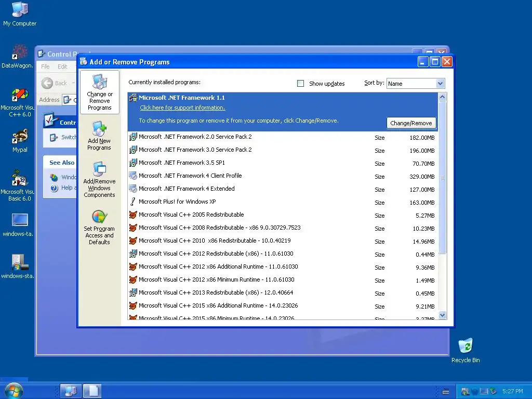The height and width of the screenshot is (399, 532).
Task: Click icon of Visual C++ 2012 x86 Additional Runtime
Action: 133,267
